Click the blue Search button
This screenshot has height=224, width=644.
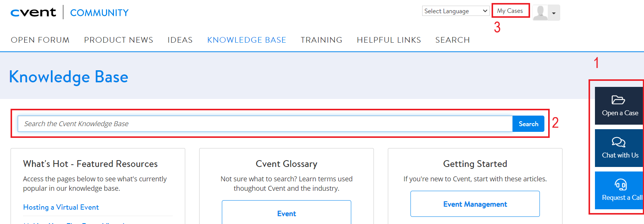click(529, 124)
